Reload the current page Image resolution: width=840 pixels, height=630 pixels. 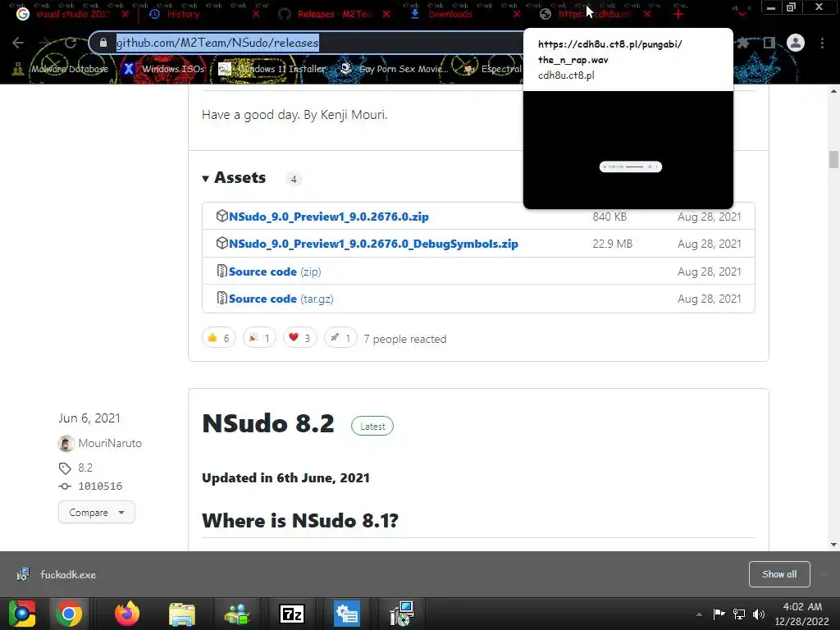(x=71, y=43)
